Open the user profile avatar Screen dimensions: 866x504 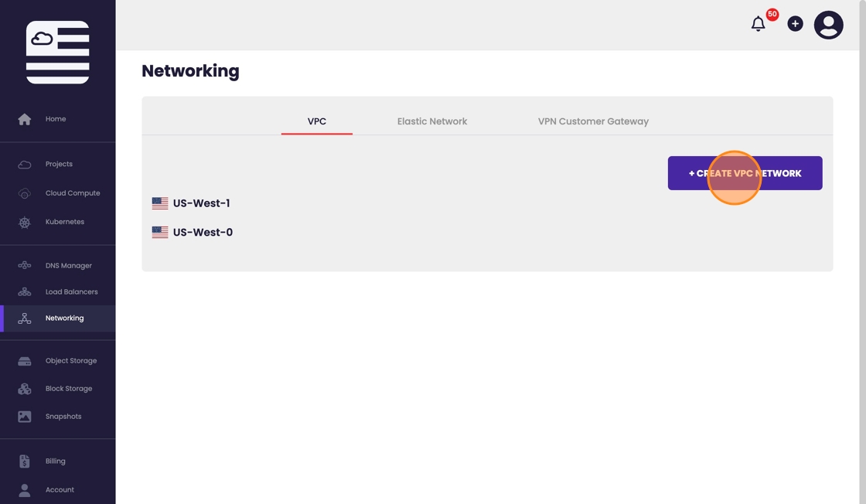[x=828, y=26]
